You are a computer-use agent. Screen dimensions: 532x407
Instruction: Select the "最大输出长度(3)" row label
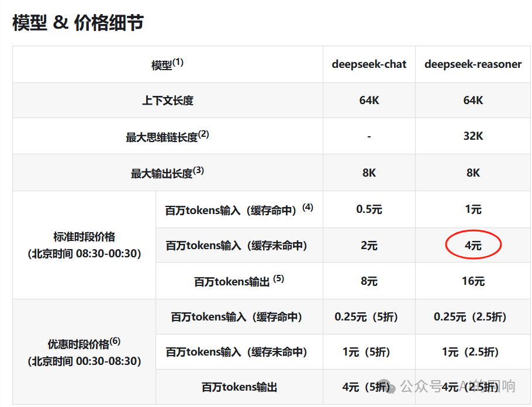[x=168, y=173]
